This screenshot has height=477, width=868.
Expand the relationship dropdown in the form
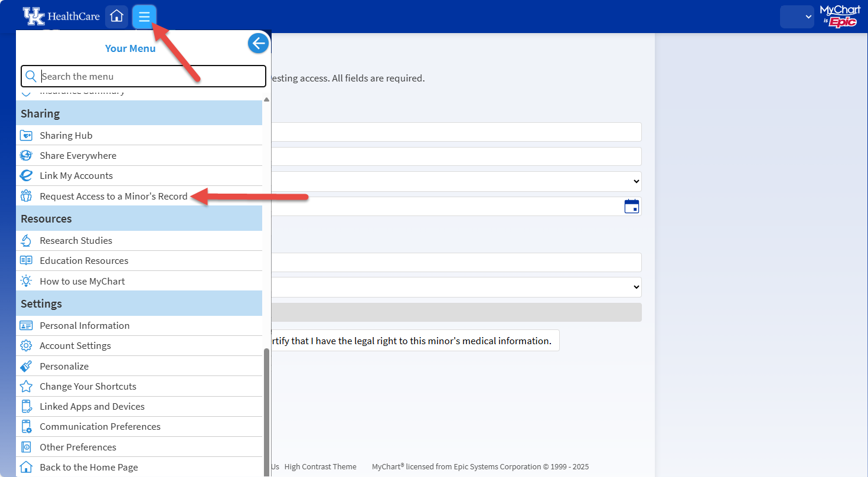pos(637,181)
